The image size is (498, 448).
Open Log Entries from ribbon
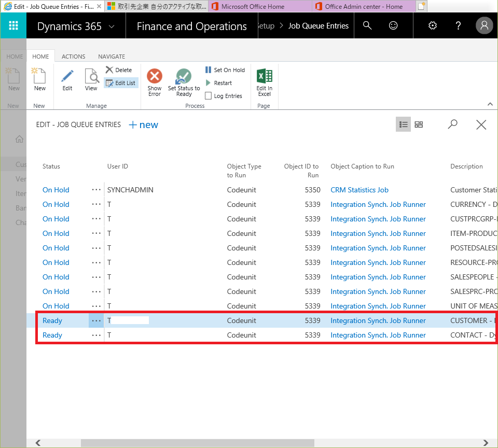pyautogui.click(x=224, y=96)
